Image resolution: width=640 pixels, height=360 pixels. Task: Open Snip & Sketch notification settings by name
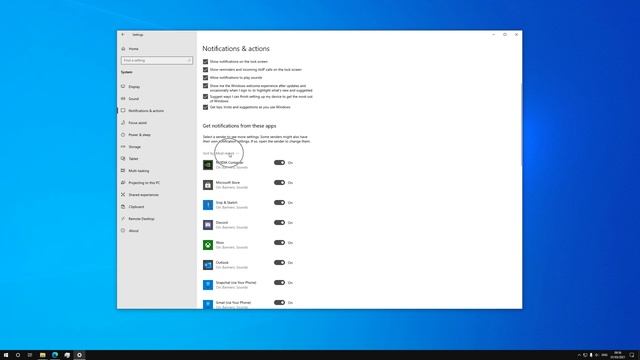click(227, 202)
